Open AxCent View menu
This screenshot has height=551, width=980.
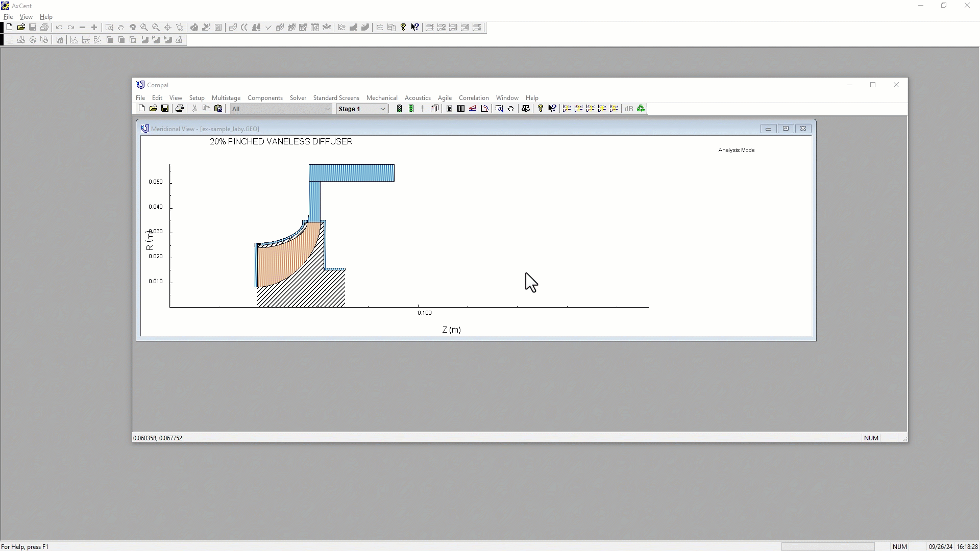click(x=26, y=17)
